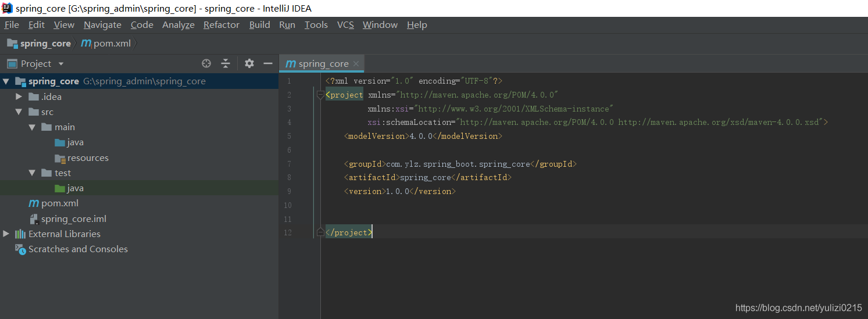
Task: Click the IntelliJ IDEA logo in the title bar
Action: coord(7,8)
